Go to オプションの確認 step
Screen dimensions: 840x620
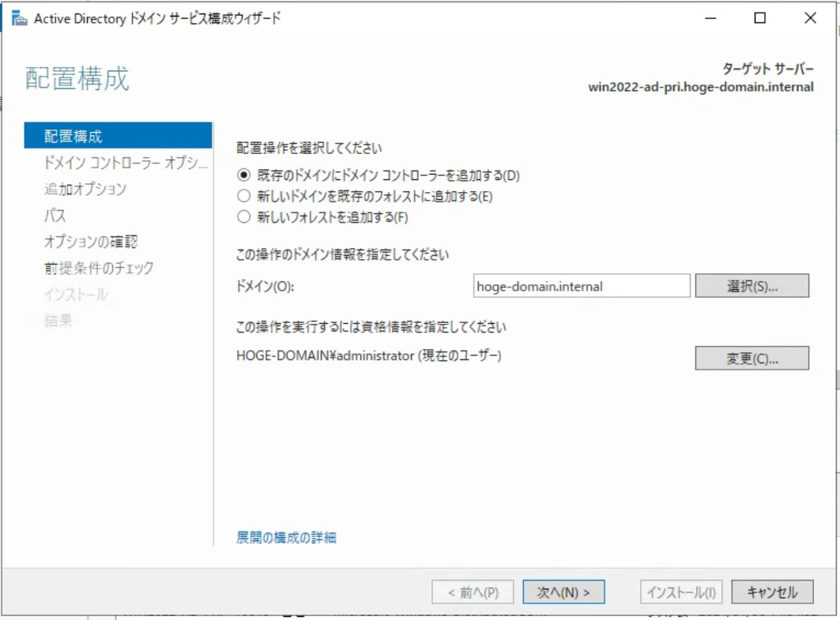tap(91, 242)
